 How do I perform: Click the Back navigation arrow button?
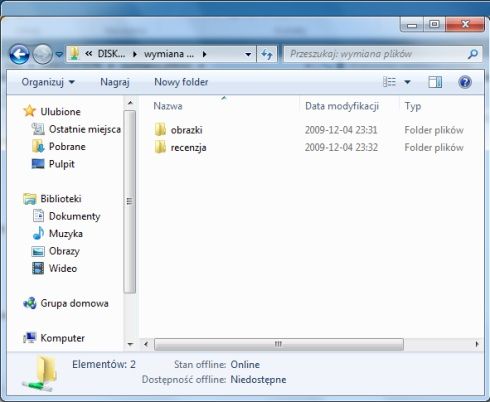click(x=19, y=54)
